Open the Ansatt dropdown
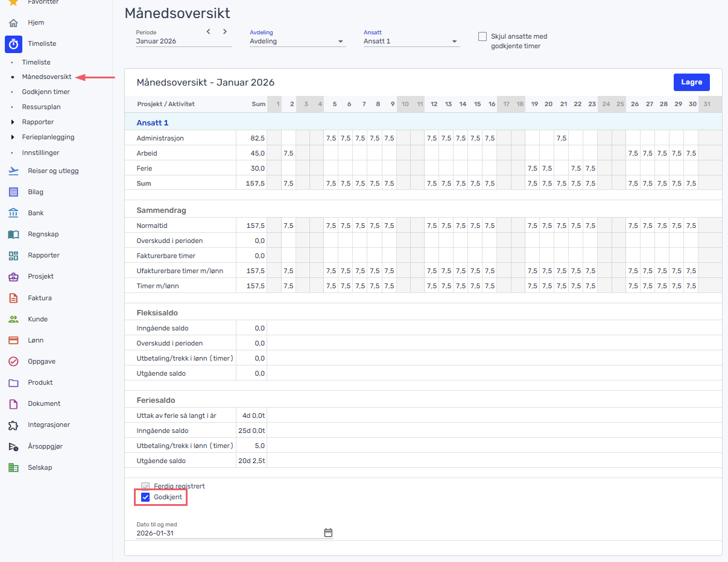The image size is (728, 562). [x=411, y=42]
